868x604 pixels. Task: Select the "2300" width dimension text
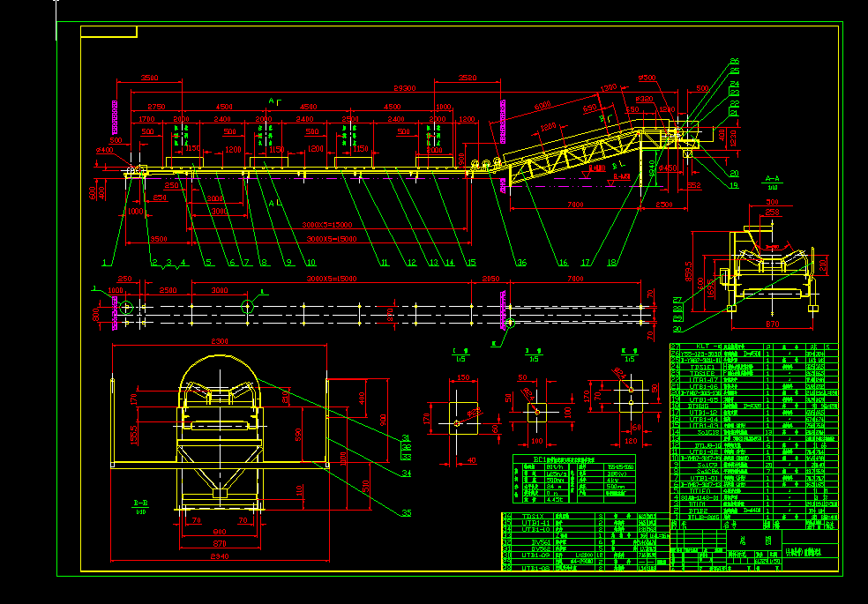[220, 342]
